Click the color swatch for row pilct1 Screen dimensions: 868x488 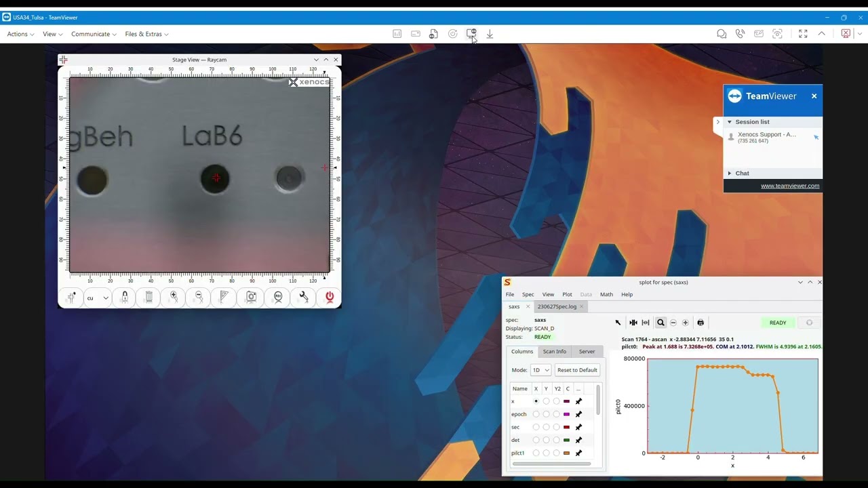pyautogui.click(x=567, y=453)
